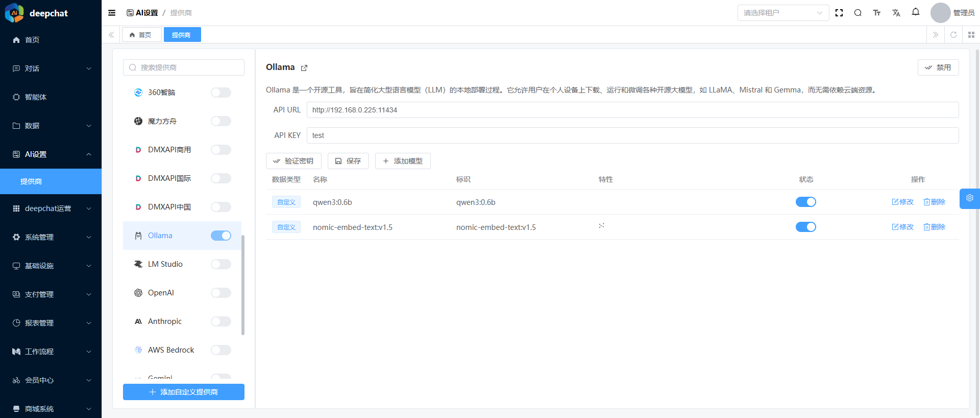This screenshot has width=980, height=418.
Task: Click the DMXAPI国际 provider icon
Action: (138, 178)
